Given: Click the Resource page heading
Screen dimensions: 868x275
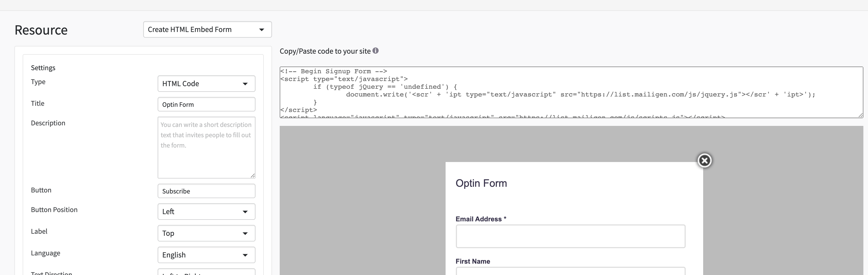Looking at the screenshot, I should 41,30.
